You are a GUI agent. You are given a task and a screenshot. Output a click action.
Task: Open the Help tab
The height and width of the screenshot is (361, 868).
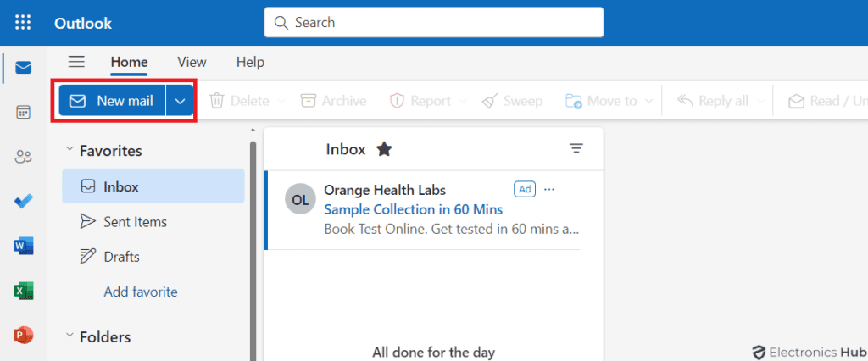[250, 62]
